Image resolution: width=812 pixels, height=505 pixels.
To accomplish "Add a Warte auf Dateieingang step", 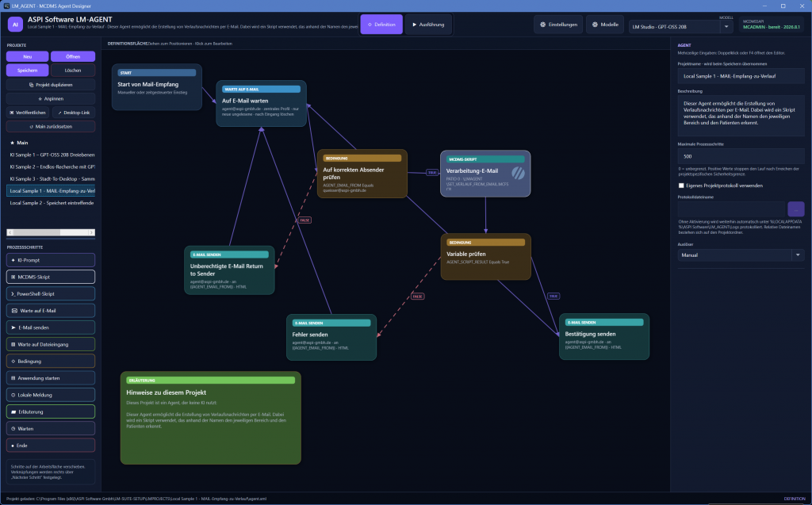I will [51, 344].
